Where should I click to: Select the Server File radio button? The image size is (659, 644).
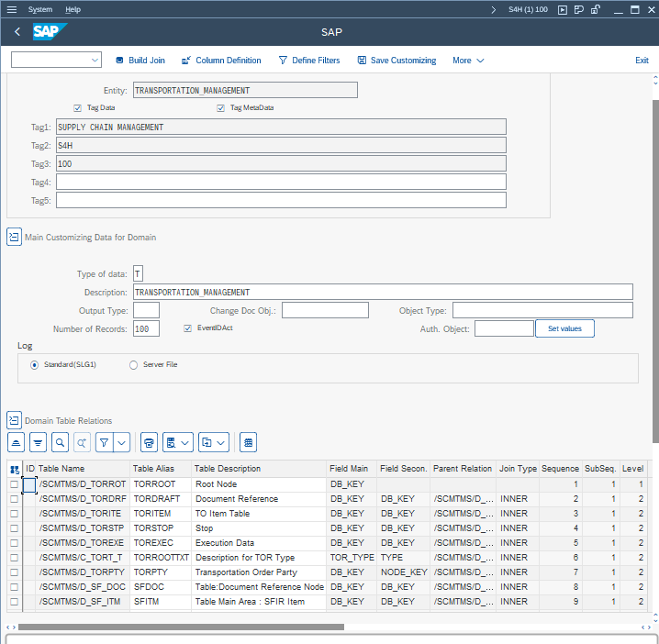(x=134, y=364)
